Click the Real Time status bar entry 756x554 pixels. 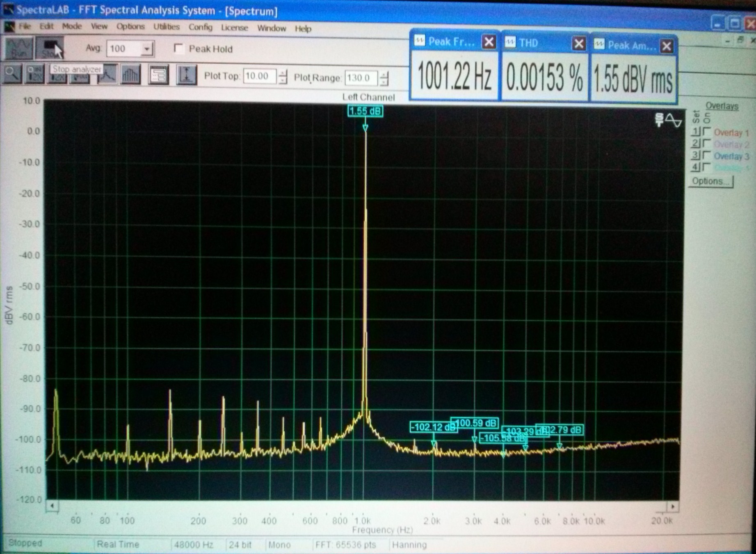coord(118,545)
